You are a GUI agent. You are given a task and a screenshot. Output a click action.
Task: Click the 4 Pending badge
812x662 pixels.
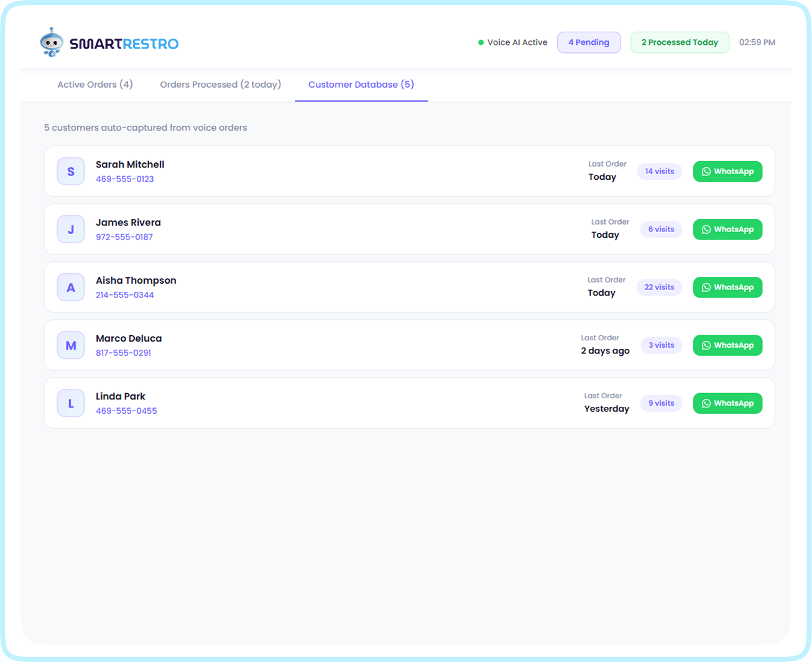(589, 42)
